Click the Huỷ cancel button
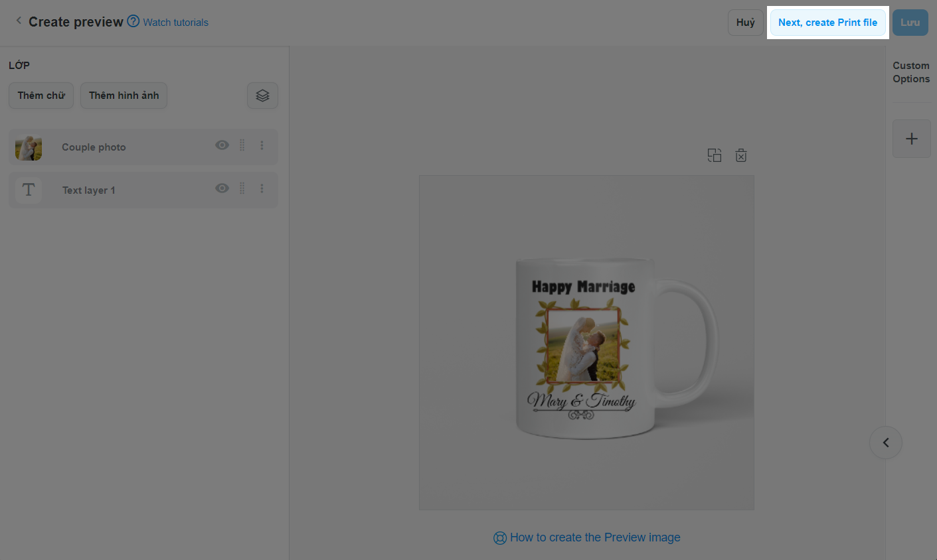This screenshot has width=937, height=560. pos(745,23)
